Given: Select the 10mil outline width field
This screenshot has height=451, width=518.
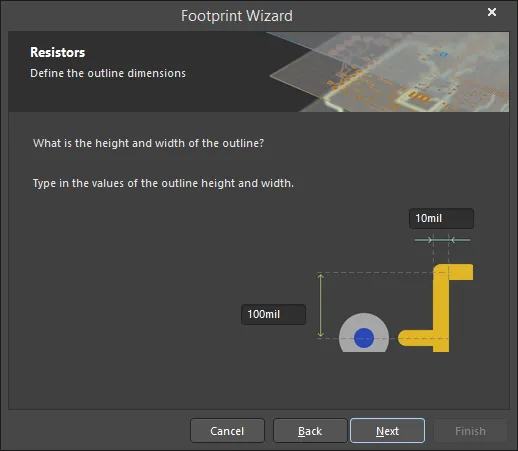Looking at the screenshot, I should click(441, 218).
